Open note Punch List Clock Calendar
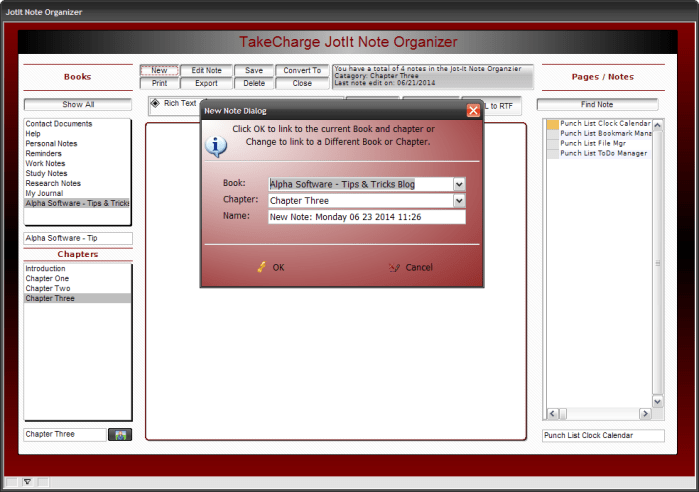This screenshot has width=699, height=492. click(605, 123)
